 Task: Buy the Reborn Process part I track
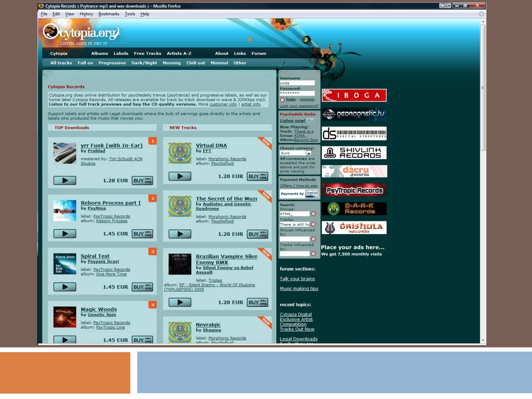coord(142,234)
